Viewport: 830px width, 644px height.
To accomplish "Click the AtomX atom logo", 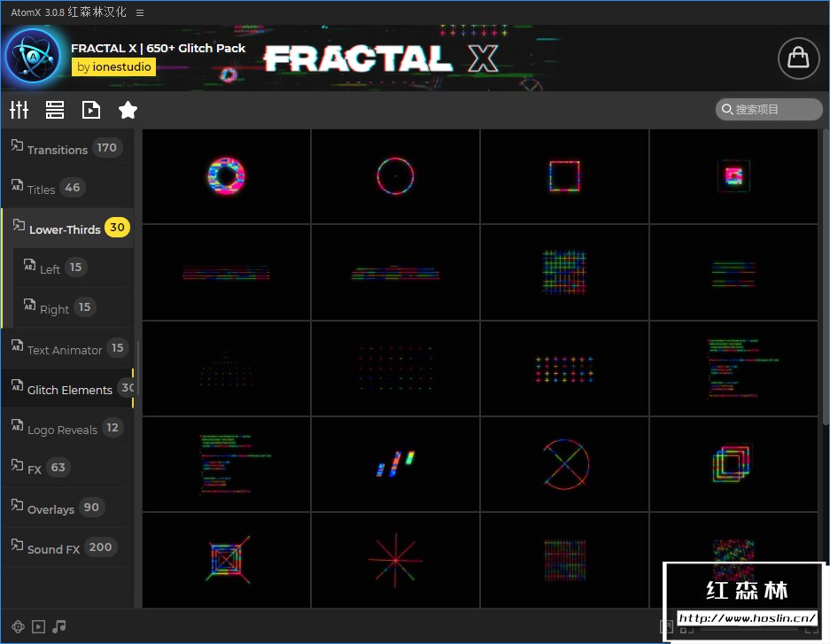I will click(33, 56).
